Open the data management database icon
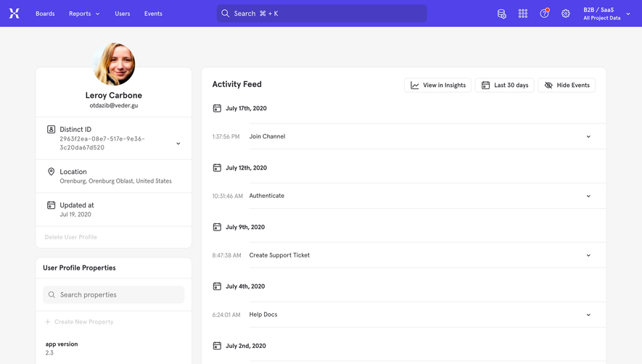The width and height of the screenshot is (642, 364). click(x=501, y=14)
